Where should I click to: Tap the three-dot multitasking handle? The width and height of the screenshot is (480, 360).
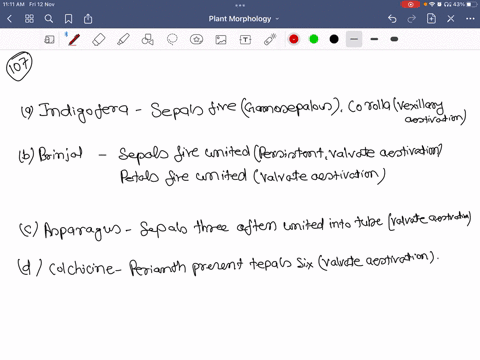240,5
